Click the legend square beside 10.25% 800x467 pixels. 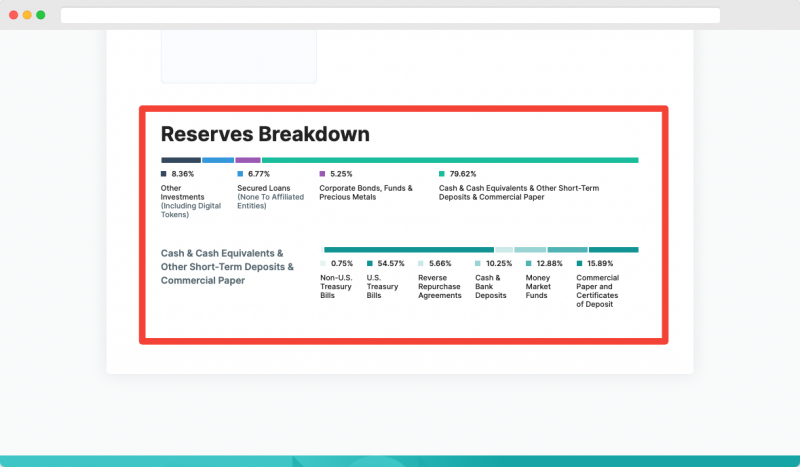478,264
